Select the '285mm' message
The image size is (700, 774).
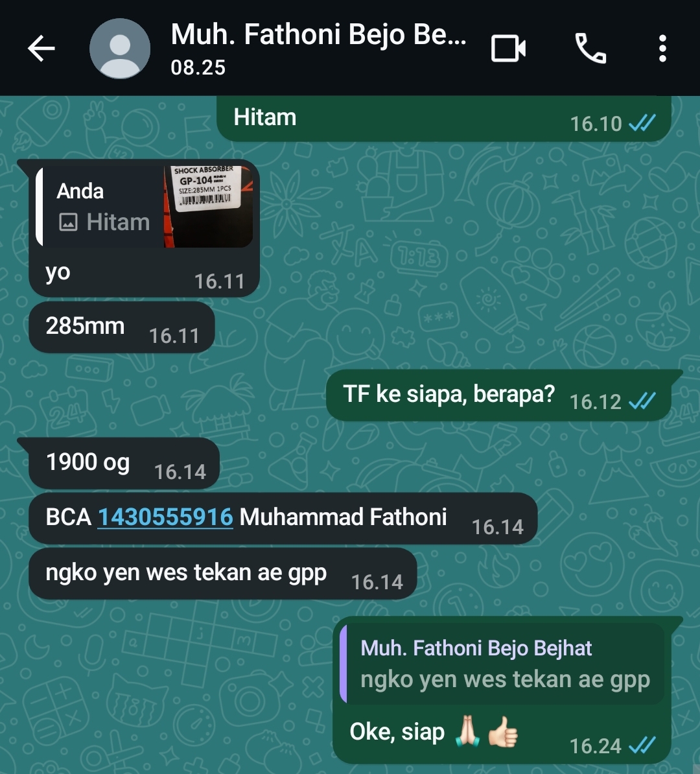click(121, 327)
